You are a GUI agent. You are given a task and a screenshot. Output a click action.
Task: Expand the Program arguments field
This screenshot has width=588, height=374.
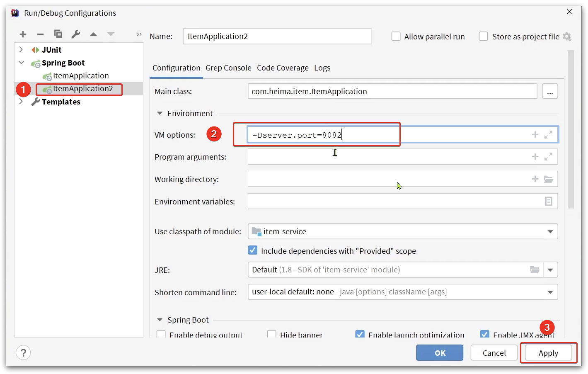click(x=548, y=157)
